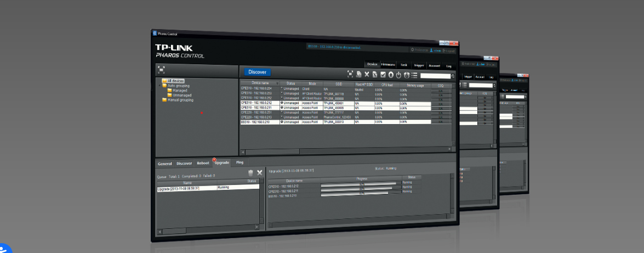The width and height of the screenshot is (644, 253).
Task: Select All devices folder in tree
Action: click(x=173, y=81)
